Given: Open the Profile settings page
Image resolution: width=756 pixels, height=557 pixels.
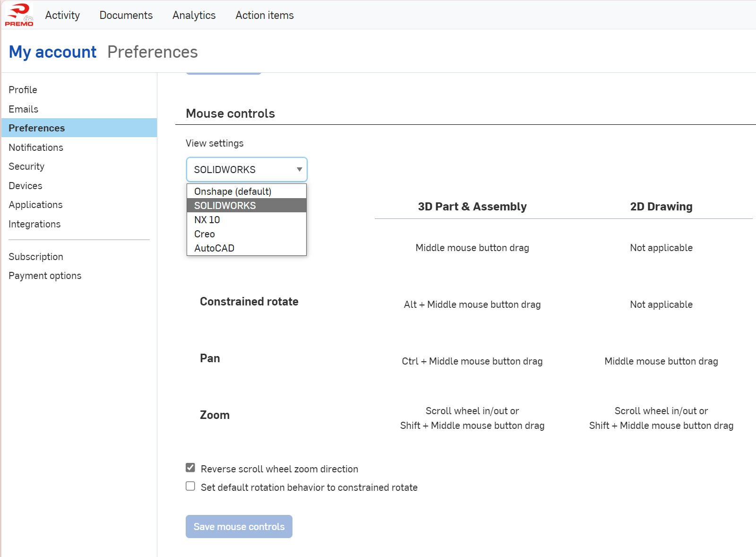Looking at the screenshot, I should [x=23, y=90].
